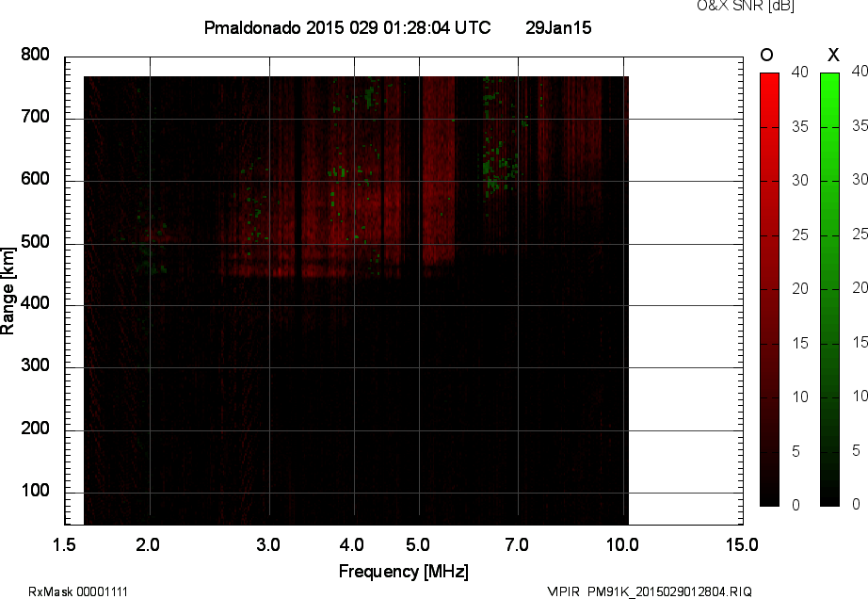Image resolution: width=868 pixels, height=599 pixels.
Task: Click the "Frequency [MHz]" axis label
Action: [404, 572]
